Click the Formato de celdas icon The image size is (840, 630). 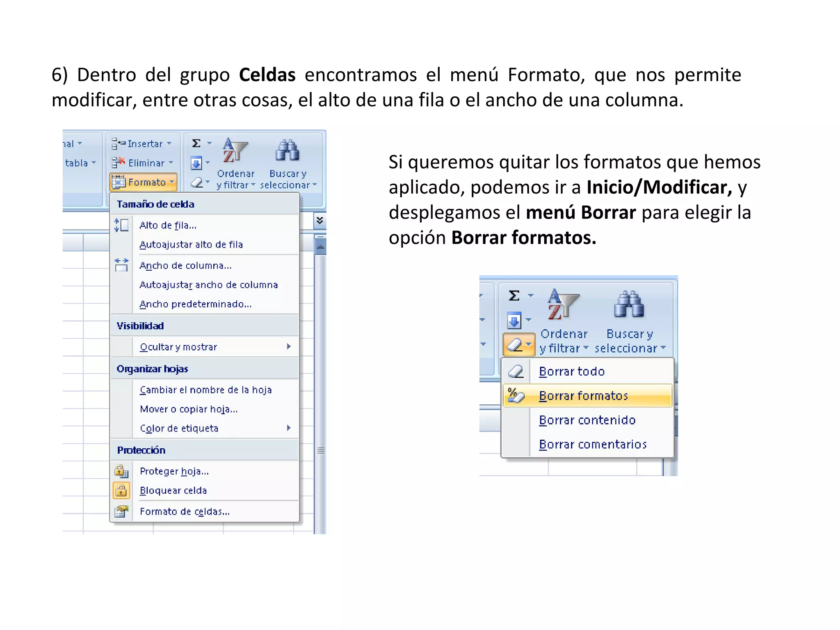(x=121, y=511)
